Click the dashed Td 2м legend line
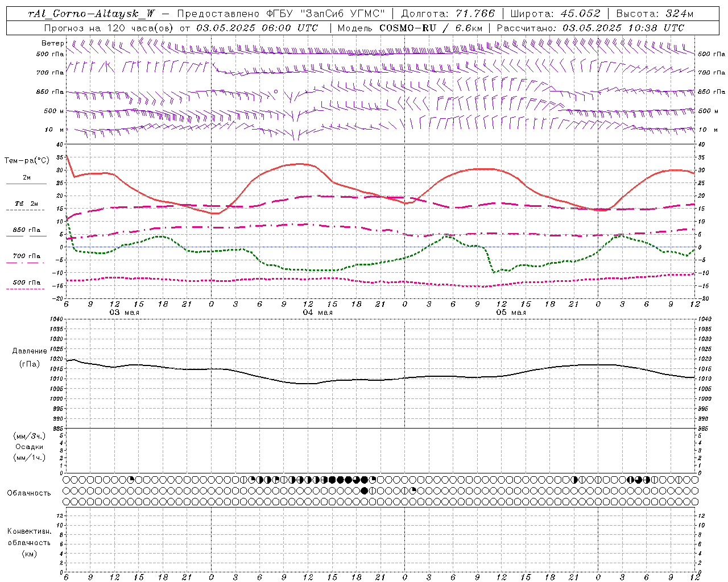The height and width of the screenshot is (582, 728). (25, 210)
